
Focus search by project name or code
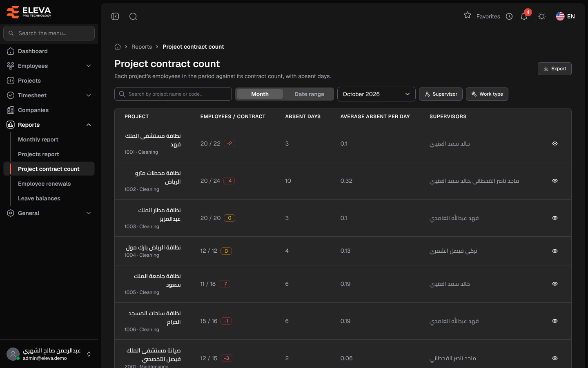173,94
